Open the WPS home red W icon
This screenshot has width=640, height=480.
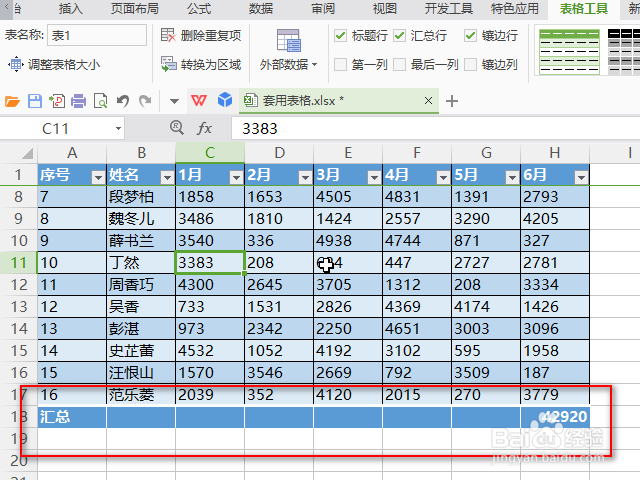pyautogui.click(x=199, y=100)
